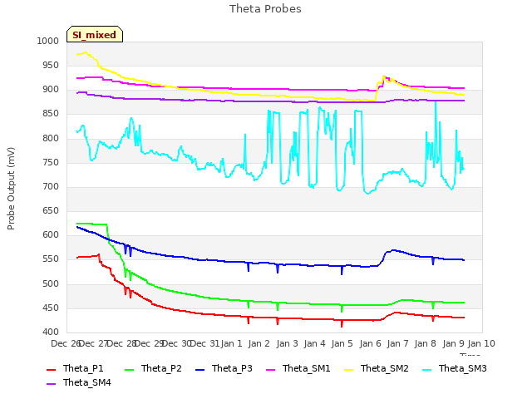Click the Probe Output (mV) axis label

coord(11,189)
